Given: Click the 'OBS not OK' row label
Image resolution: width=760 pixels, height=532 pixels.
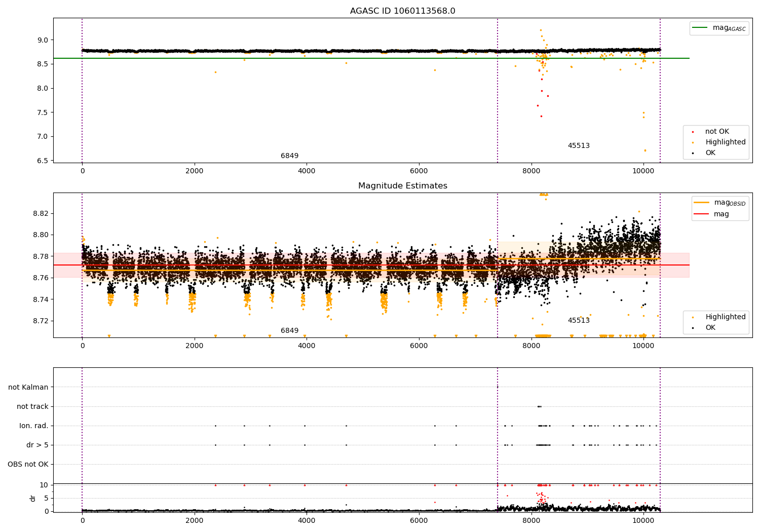Looking at the screenshot, I should [x=28, y=465].
